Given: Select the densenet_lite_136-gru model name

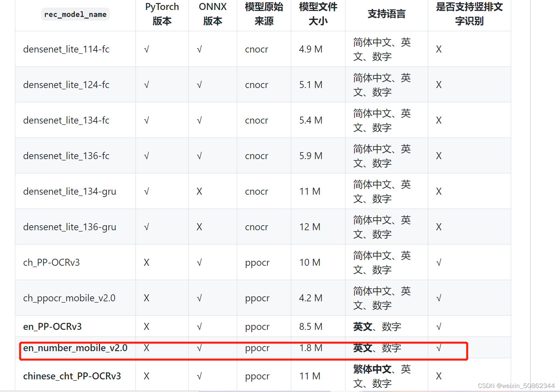Looking at the screenshot, I should coord(70,227).
